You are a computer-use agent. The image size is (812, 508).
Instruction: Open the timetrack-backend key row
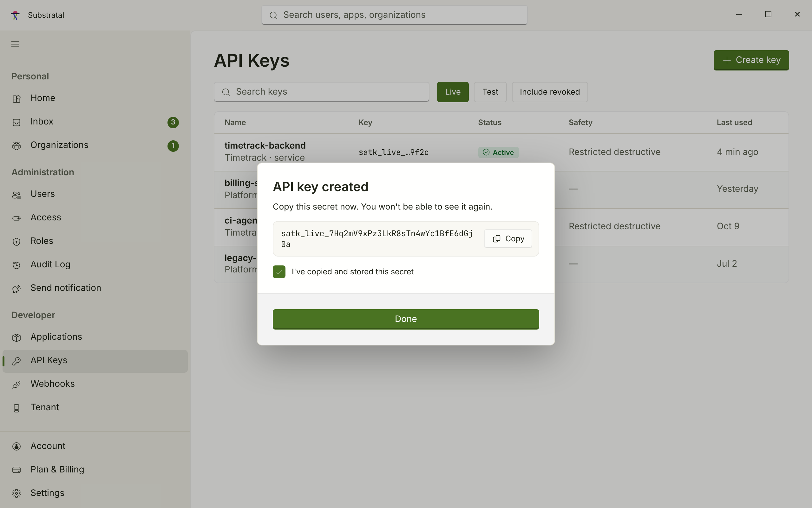(501, 152)
